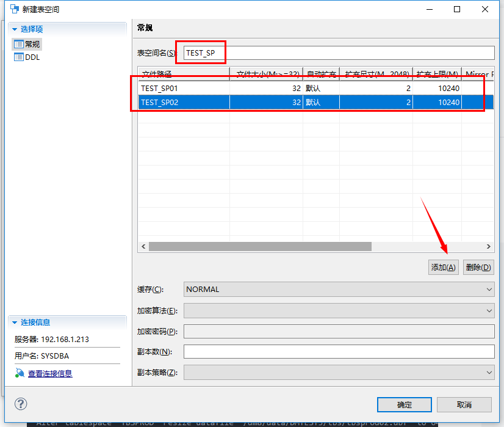Click the 10240 limit cell of TEST_SP01
The width and height of the screenshot is (504, 427).
point(437,88)
